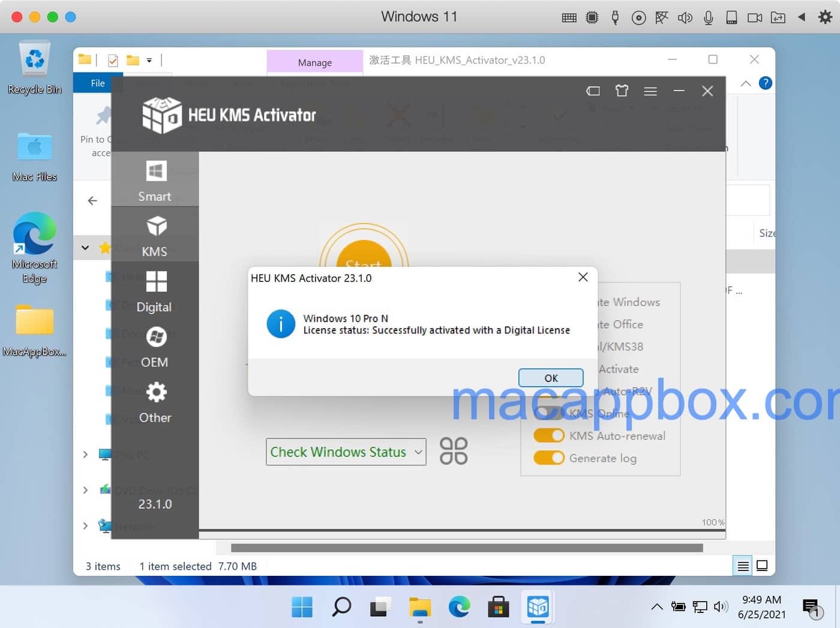The image size is (840, 628).
Task: Open the Manage tab in File Explorer
Action: [x=315, y=62]
